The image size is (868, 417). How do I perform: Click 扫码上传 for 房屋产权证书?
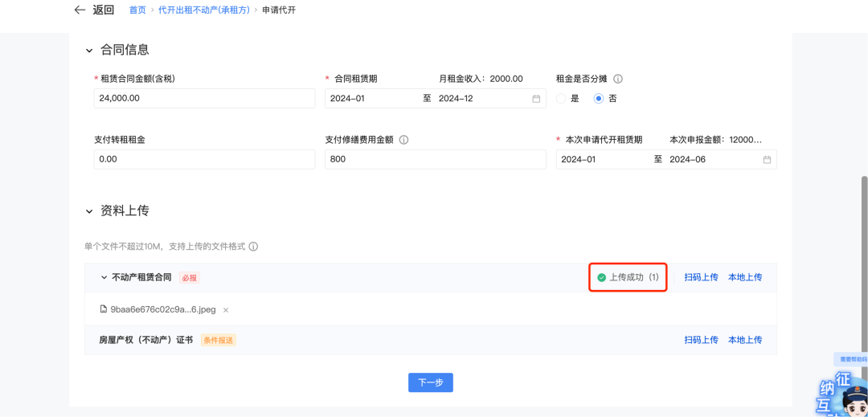click(x=701, y=340)
